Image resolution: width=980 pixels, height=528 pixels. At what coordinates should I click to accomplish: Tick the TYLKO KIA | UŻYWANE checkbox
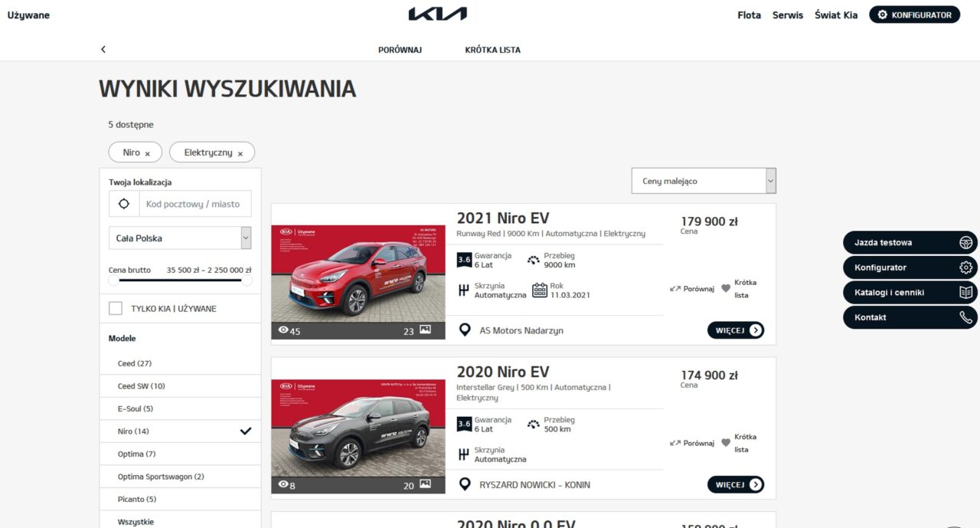pyautogui.click(x=116, y=308)
